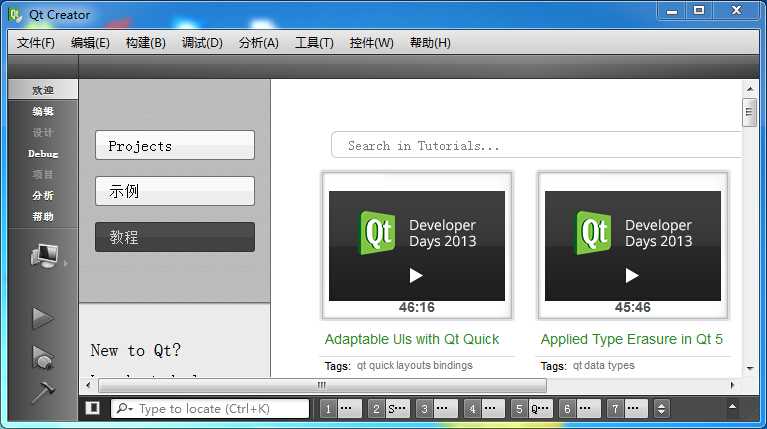Switch to 帮助 help mode in sidebar

pyautogui.click(x=43, y=216)
